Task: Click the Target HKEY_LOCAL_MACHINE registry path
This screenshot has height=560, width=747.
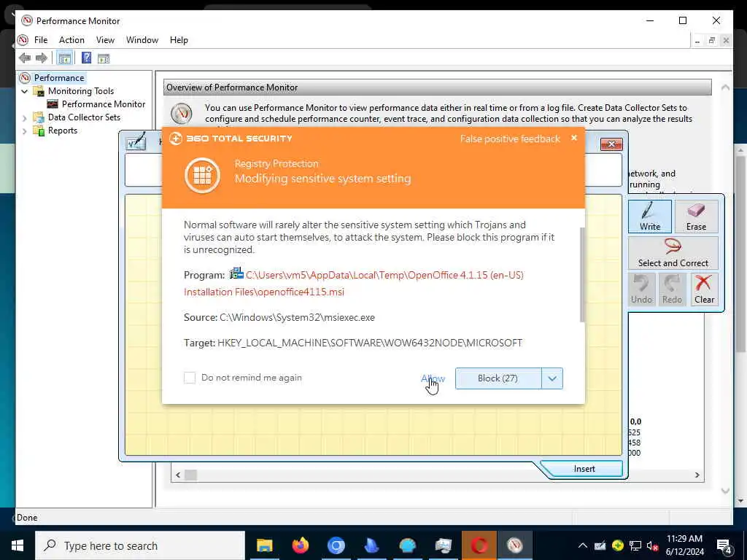Action: tap(370, 343)
